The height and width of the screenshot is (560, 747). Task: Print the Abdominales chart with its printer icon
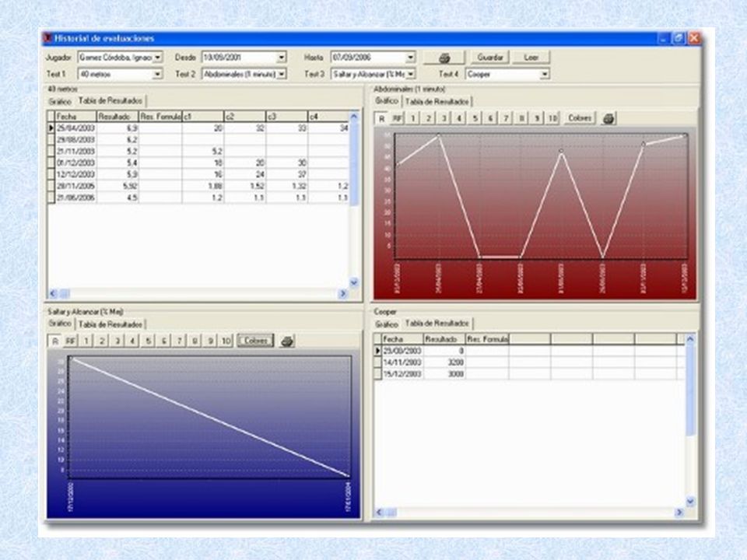point(608,118)
